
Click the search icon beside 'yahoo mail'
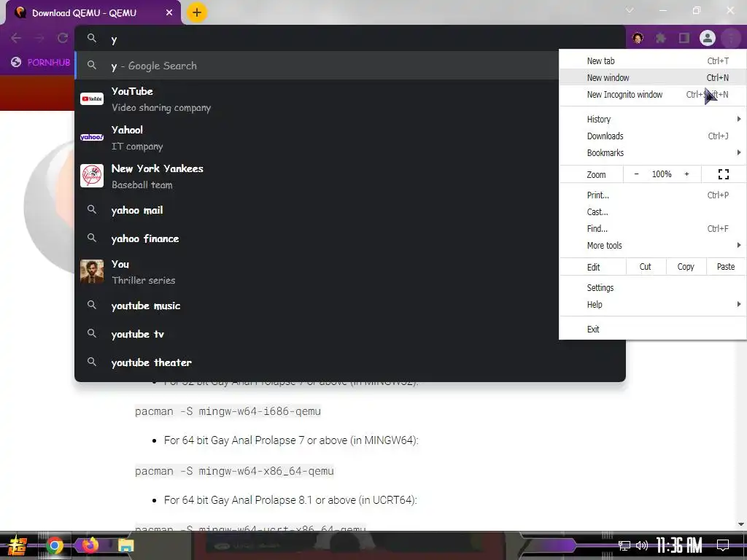92,209
